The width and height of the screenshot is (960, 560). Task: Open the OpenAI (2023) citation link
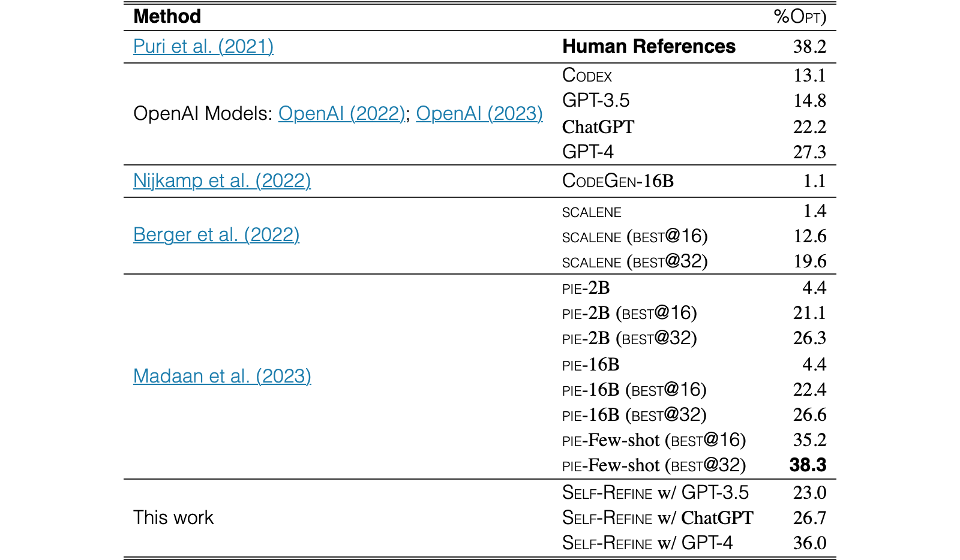(x=479, y=113)
